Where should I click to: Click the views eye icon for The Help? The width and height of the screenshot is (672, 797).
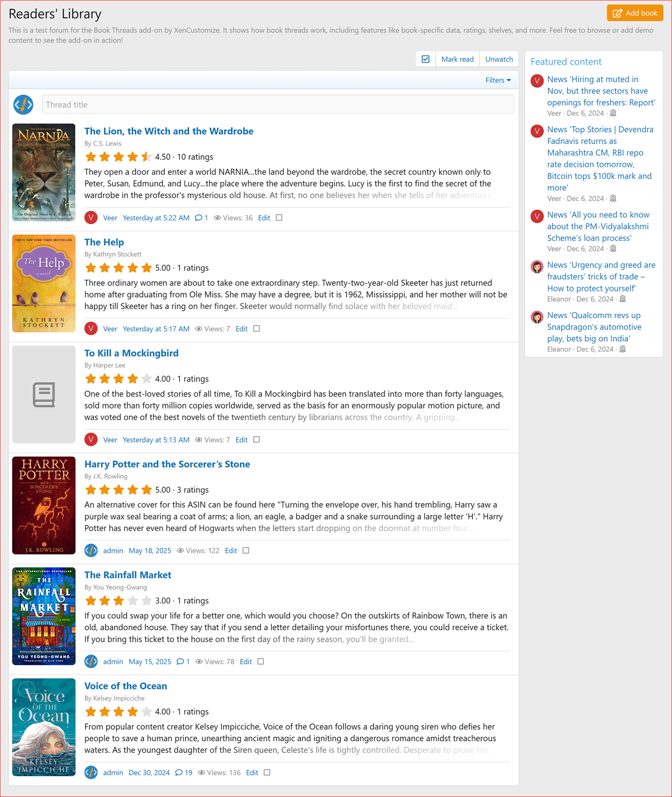coord(199,329)
